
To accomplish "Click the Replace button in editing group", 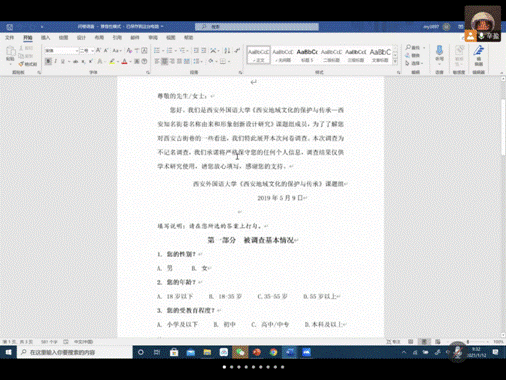I will pos(413,55).
